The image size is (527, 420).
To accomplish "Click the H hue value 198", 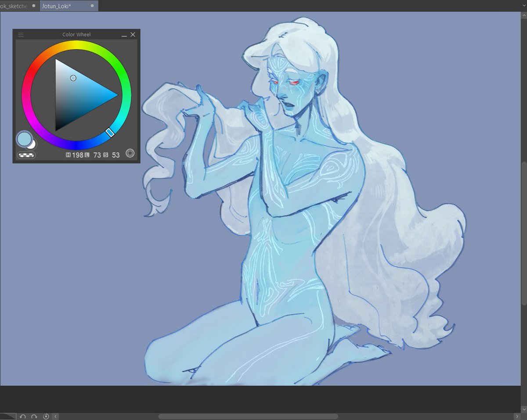I will (78, 155).
